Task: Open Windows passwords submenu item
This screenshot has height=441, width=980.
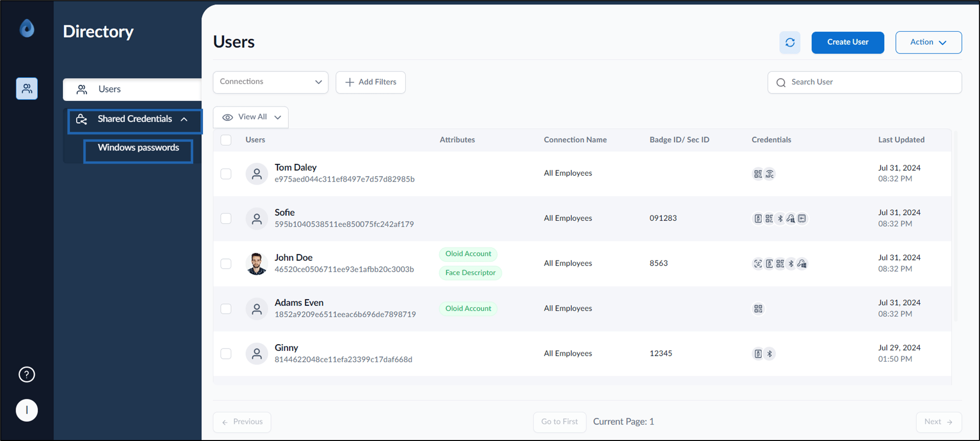Action: point(138,148)
